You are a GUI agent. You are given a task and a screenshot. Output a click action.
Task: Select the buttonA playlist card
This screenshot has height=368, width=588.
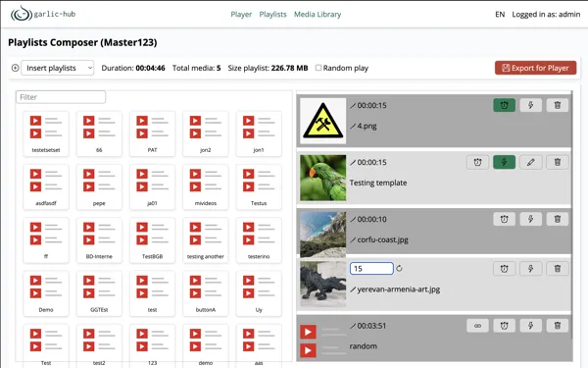[206, 293]
